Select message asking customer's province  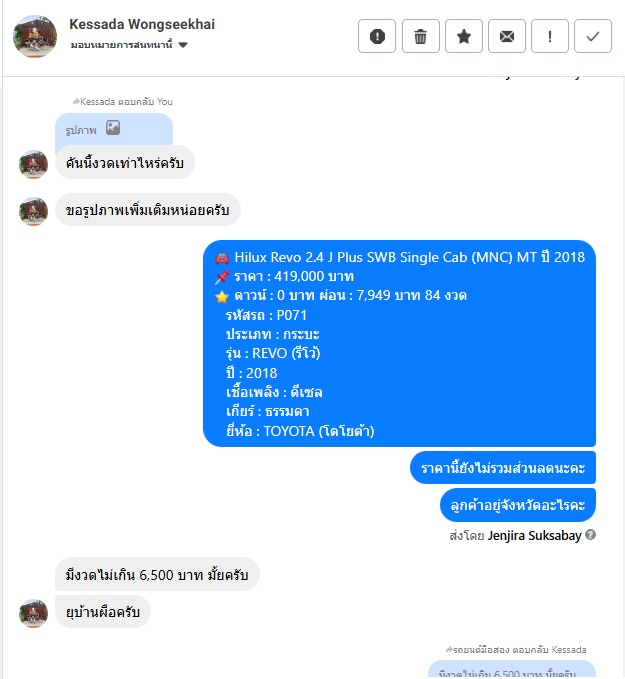click(518, 505)
